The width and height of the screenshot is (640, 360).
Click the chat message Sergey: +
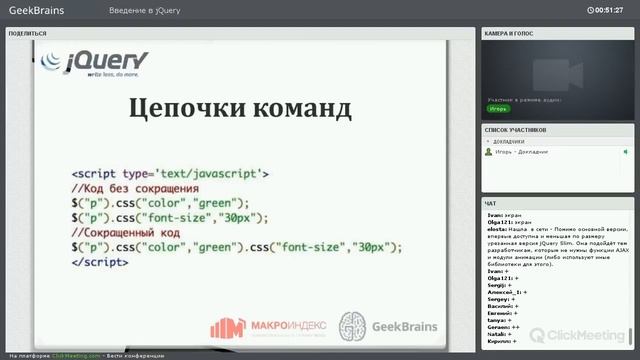(x=501, y=299)
